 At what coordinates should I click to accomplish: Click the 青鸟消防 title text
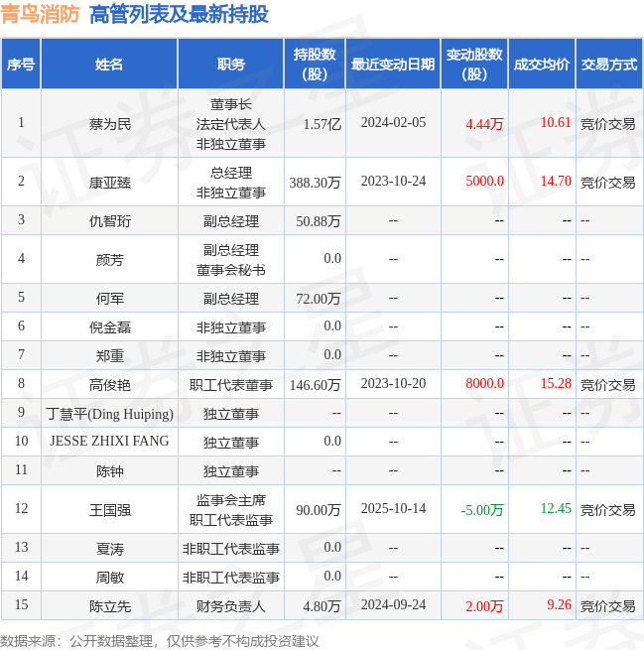click(x=40, y=15)
